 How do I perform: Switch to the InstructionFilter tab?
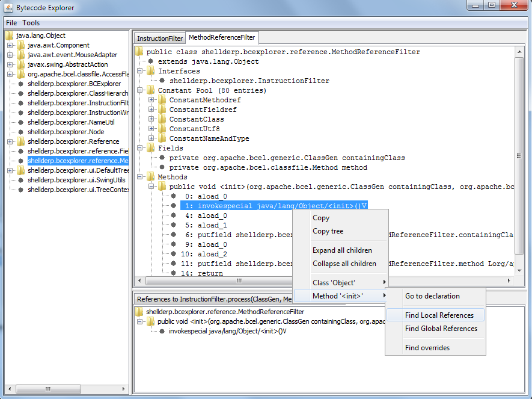pyautogui.click(x=159, y=39)
